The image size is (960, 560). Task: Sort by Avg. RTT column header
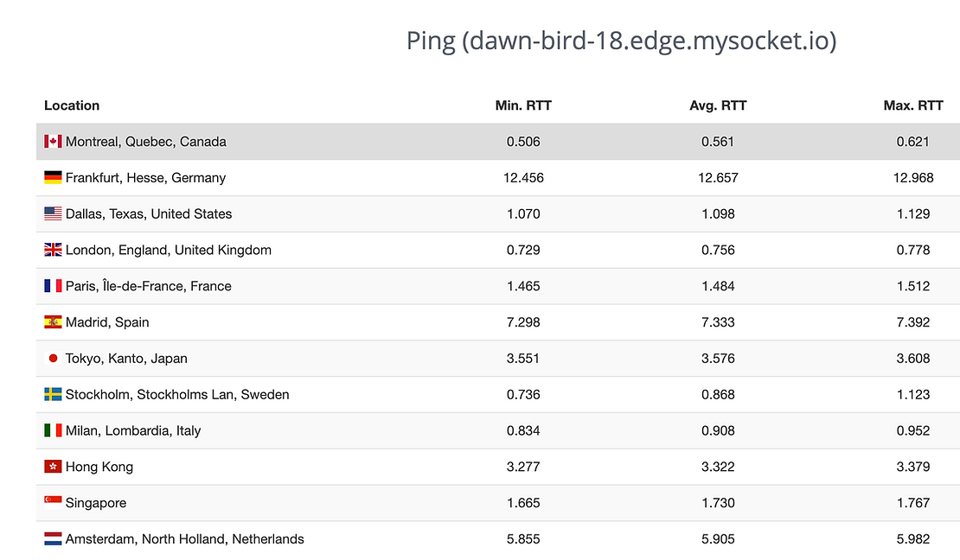tap(718, 105)
